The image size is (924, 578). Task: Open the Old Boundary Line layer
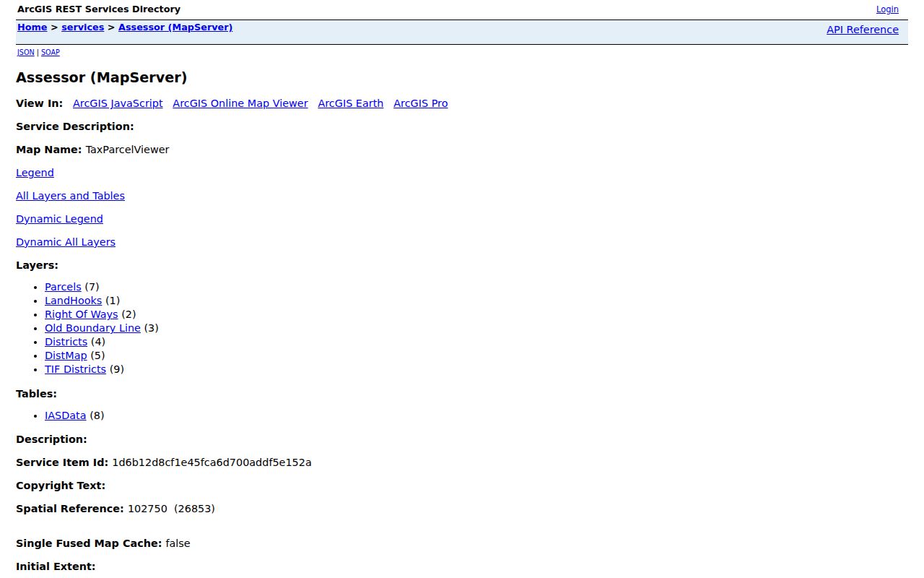[92, 328]
